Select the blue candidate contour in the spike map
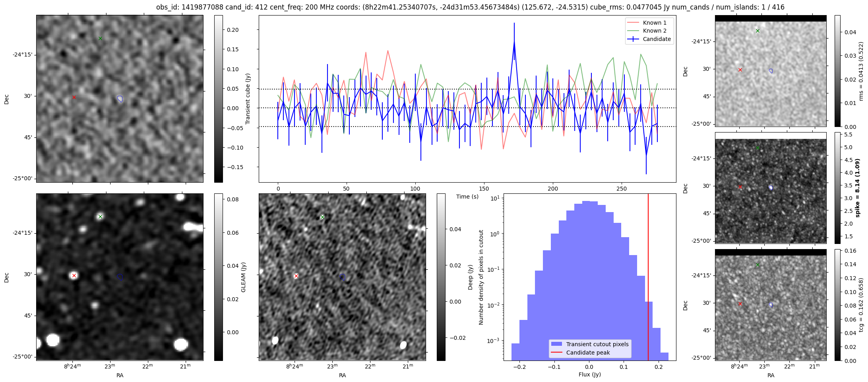 tap(771, 188)
